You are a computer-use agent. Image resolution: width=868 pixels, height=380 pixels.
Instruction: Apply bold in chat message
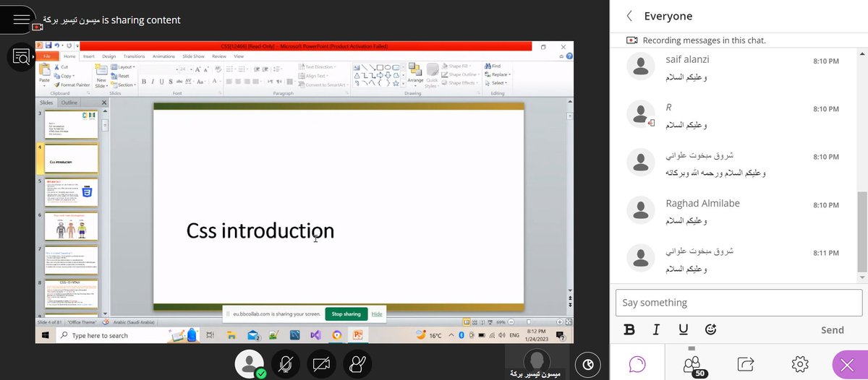(x=629, y=329)
